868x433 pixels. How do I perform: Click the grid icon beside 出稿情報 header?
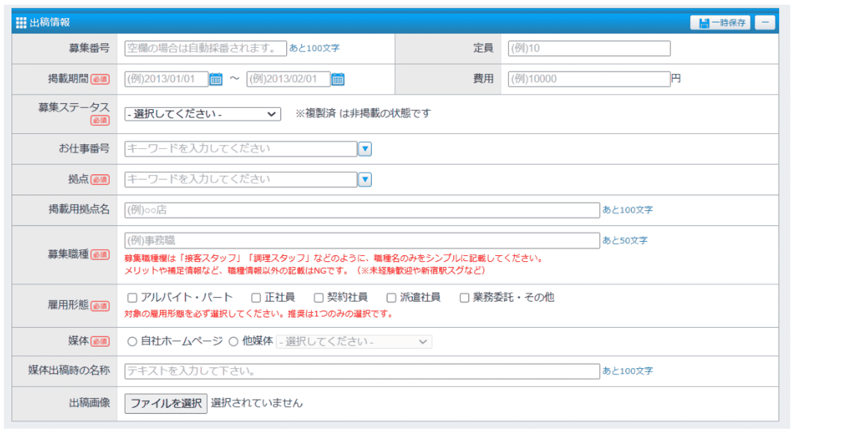pyautogui.click(x=21, y=23)
